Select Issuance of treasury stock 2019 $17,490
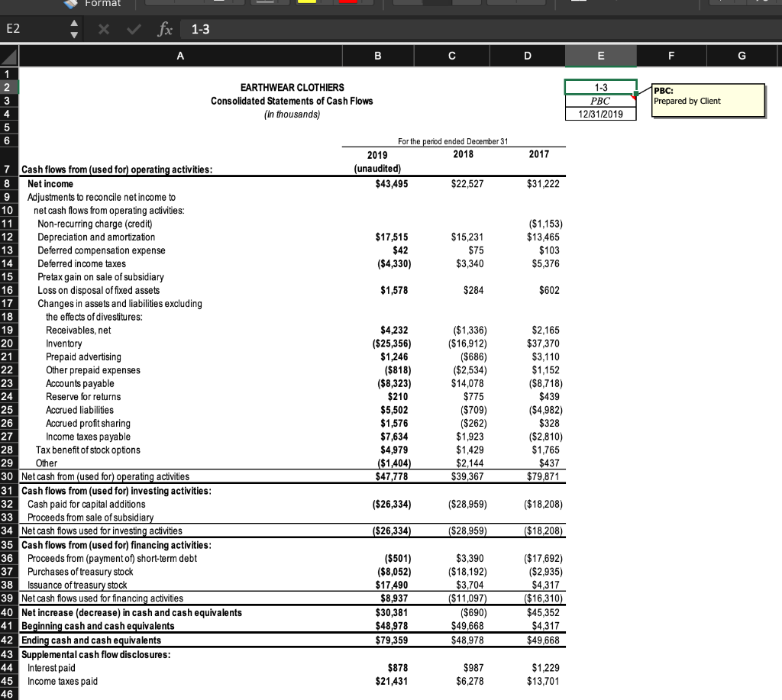The image size is (782, 700). [392, 585]
